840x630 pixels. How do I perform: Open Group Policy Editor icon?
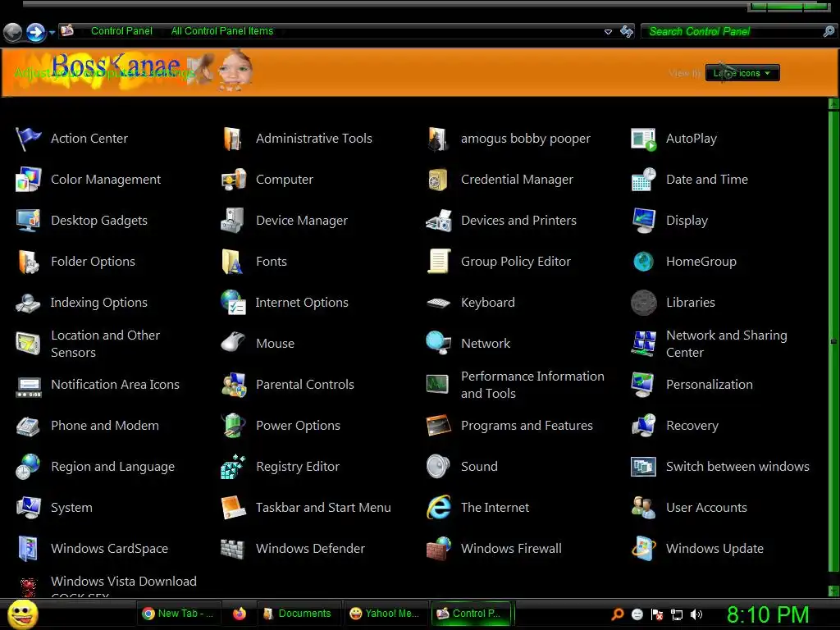[x=439, y=262]
